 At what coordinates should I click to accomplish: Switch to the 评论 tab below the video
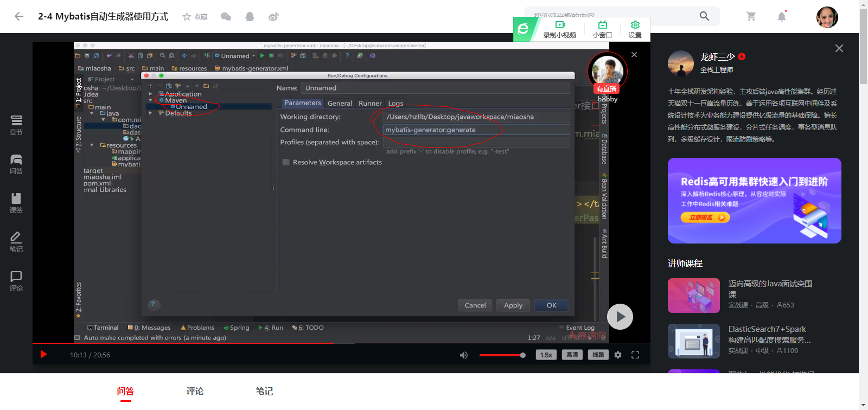pos(195,391)
